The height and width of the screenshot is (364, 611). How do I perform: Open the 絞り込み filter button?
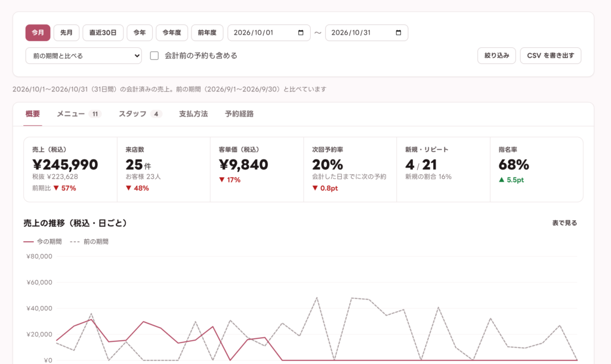tap(496, 55)
